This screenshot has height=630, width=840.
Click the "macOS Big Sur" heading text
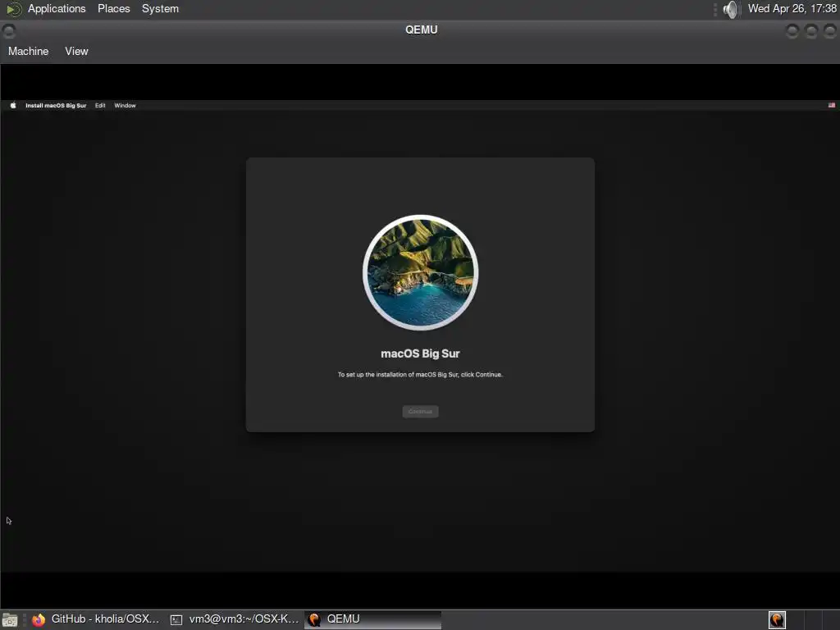[x=420, y=354]
